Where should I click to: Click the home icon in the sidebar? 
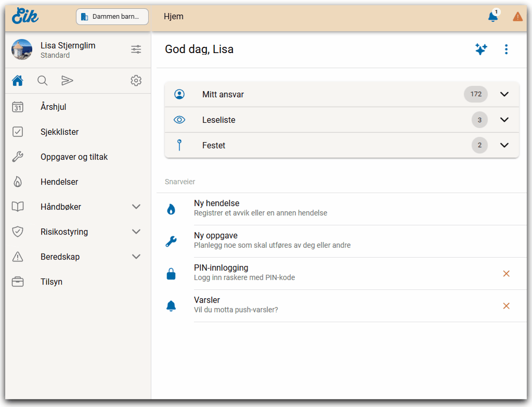click(18, 81)
